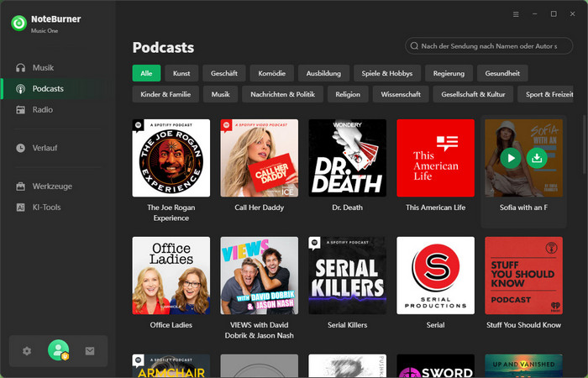This screenshot has width=588, height=378.
Task: Filter podcasts by Religion
Action: (348, 94)
